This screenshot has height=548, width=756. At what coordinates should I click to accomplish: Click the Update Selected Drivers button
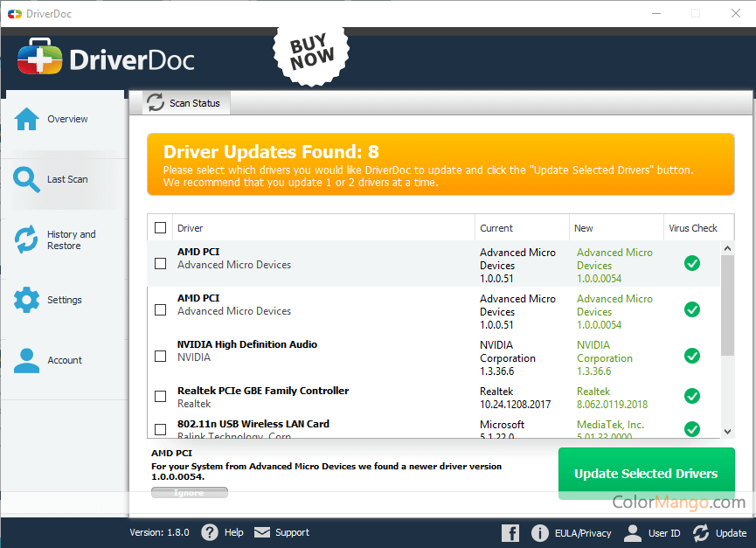(x=646, y=473)
